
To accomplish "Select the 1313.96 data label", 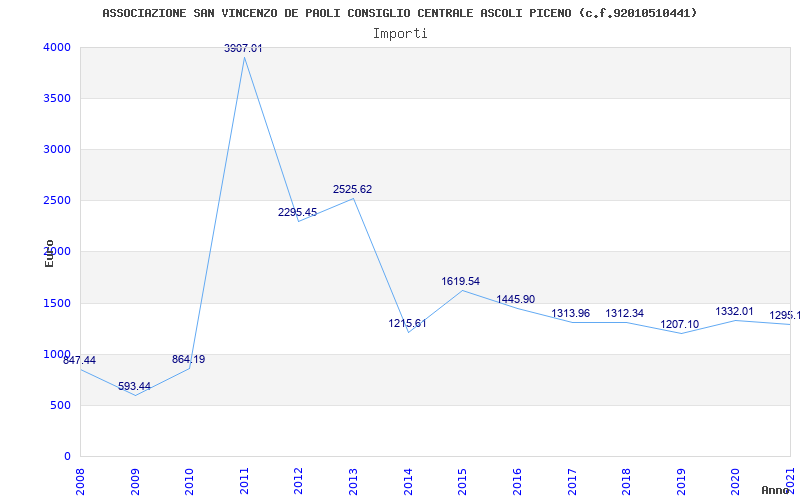I will pyautogui.click(x=570, y=313).
